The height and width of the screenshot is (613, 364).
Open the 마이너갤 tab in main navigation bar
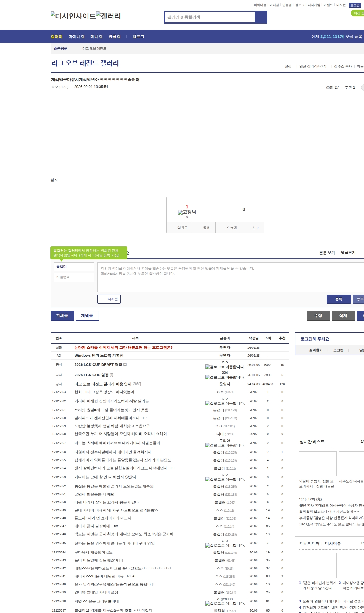[x=76, y=37]
